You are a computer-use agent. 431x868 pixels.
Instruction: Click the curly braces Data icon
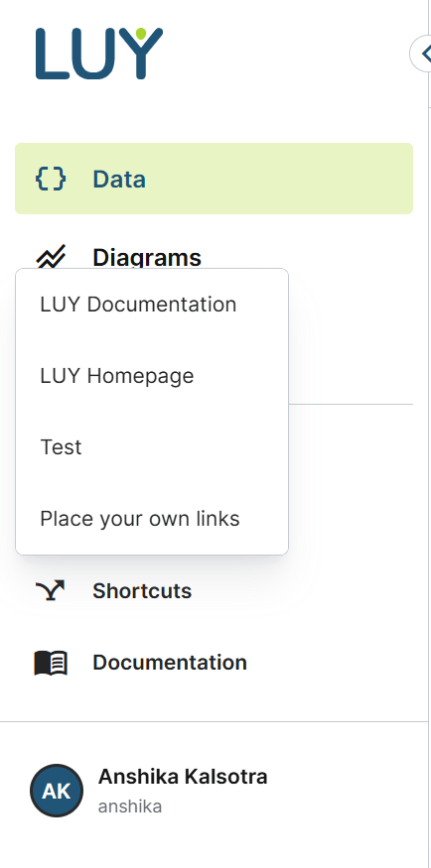coord(51,179)
